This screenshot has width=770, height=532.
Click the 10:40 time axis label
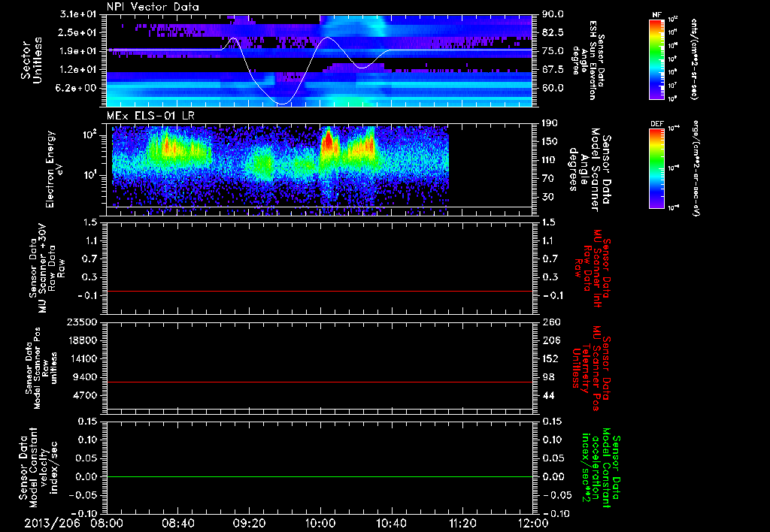pos(391,523)
